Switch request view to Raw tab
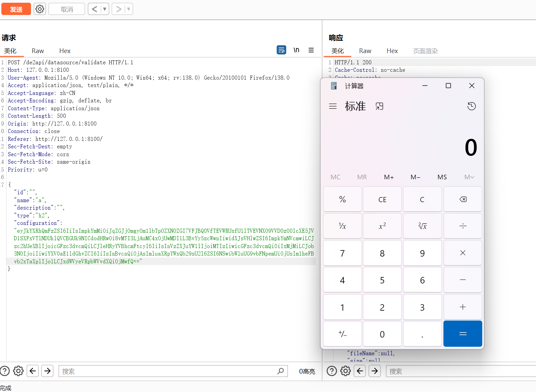The image size is (536, 392). click(38, 51)
